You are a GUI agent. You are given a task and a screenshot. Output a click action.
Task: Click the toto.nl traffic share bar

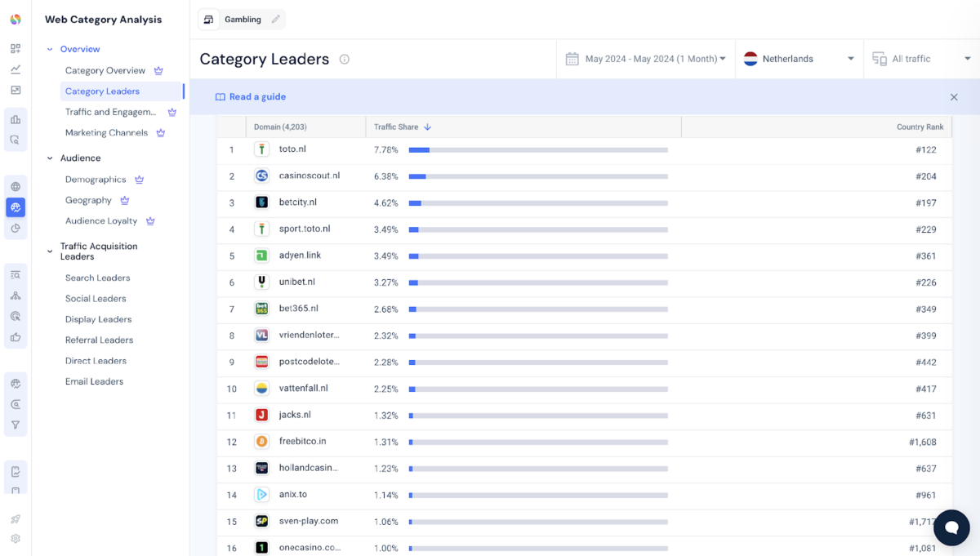538,150
